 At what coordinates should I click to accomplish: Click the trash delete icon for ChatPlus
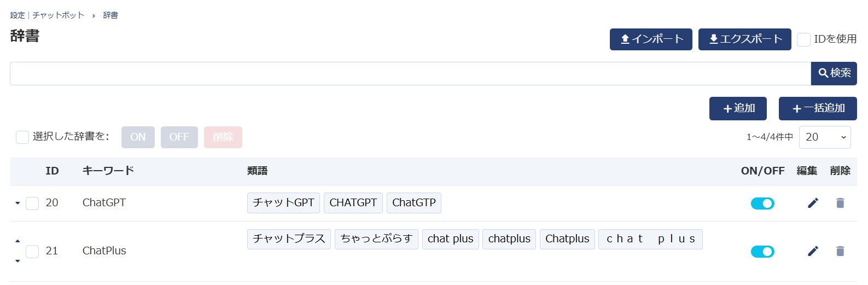click(840, 251)
